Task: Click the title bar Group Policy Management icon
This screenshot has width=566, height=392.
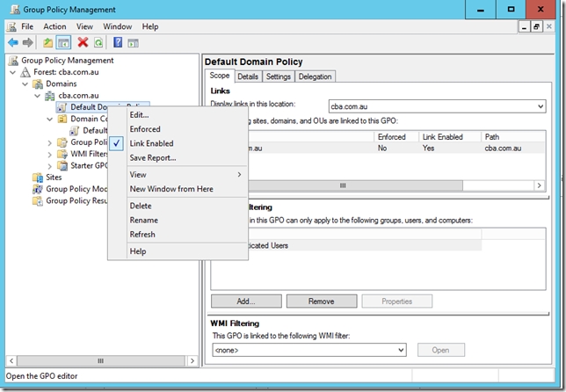Action: 15,10
